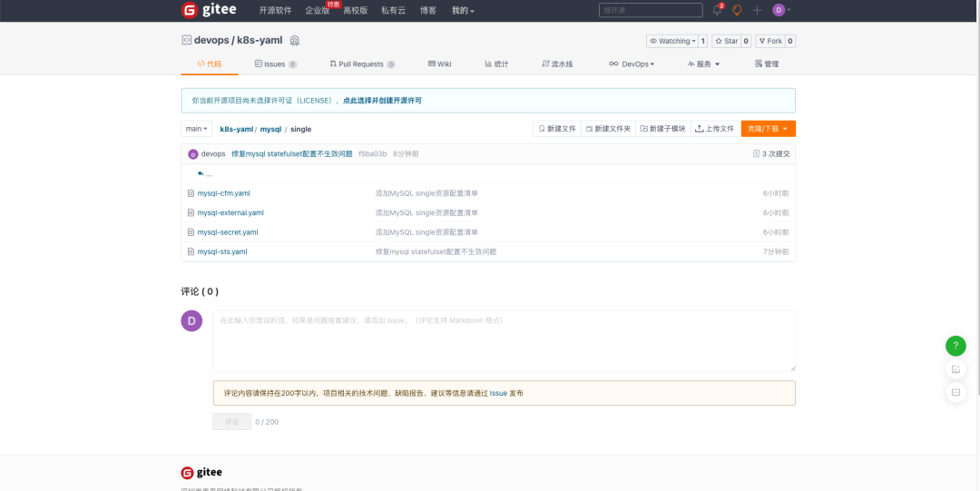Viewport: 980px width, 491px height.
Task: Switch to the Wiki tab
Action: (440, 64)
